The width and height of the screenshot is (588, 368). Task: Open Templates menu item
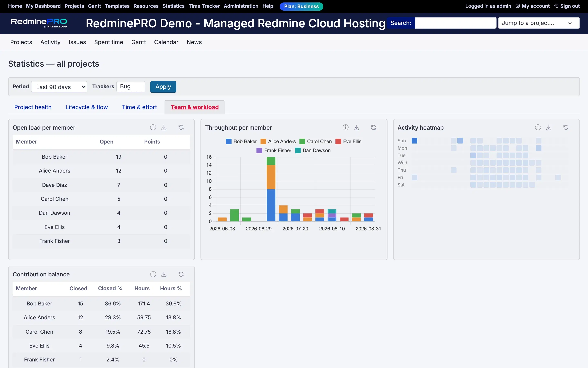pyautogui.click(x=117, y=6)
